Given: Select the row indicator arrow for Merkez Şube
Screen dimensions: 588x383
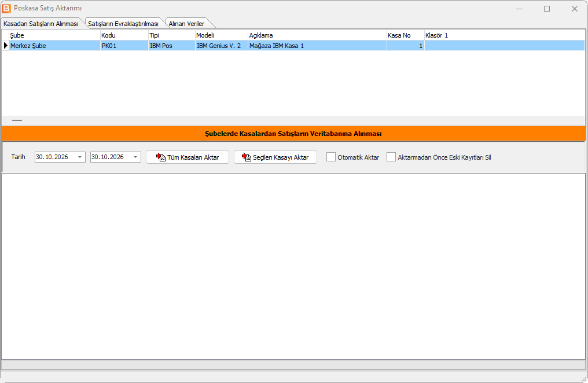Looking at the screenshot, I should (x=6, y=46).
